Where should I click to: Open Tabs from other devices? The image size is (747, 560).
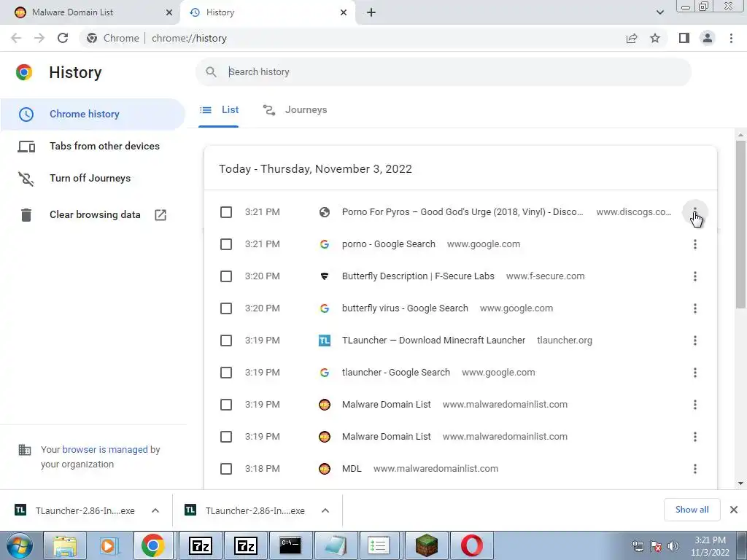point(93,146)
